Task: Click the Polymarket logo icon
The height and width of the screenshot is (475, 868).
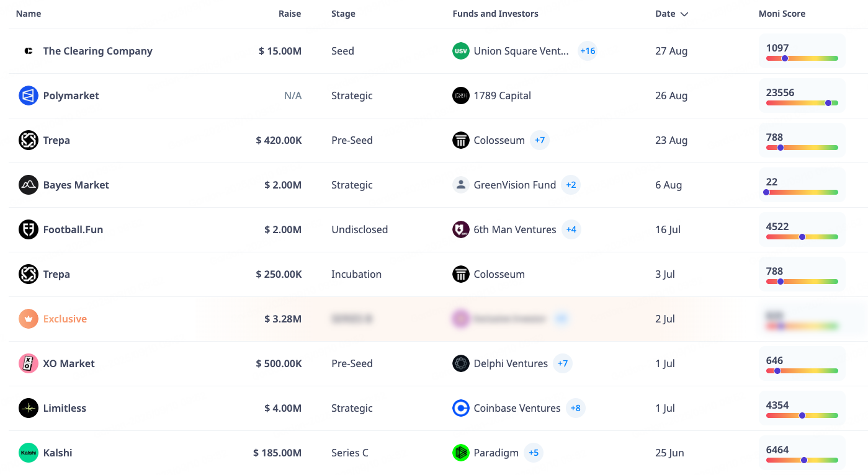Action: [x=29, y=95]
